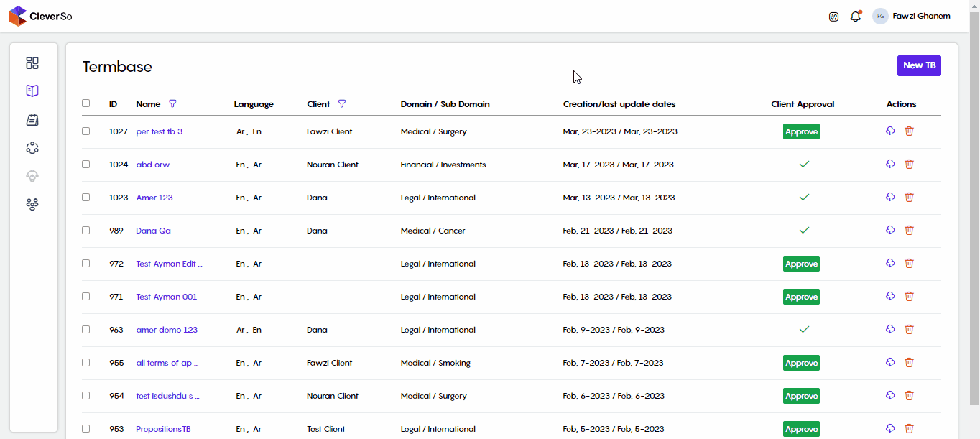Approve termbase ID 972
This screenshot has height=439, width=980.
801,264
